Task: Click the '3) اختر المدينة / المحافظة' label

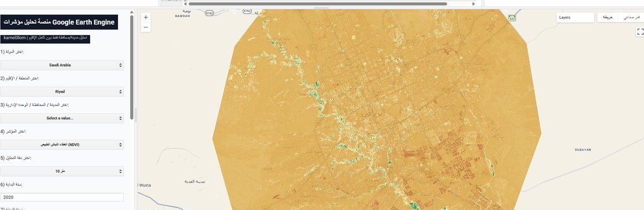Action: click(x=34, y=105)
